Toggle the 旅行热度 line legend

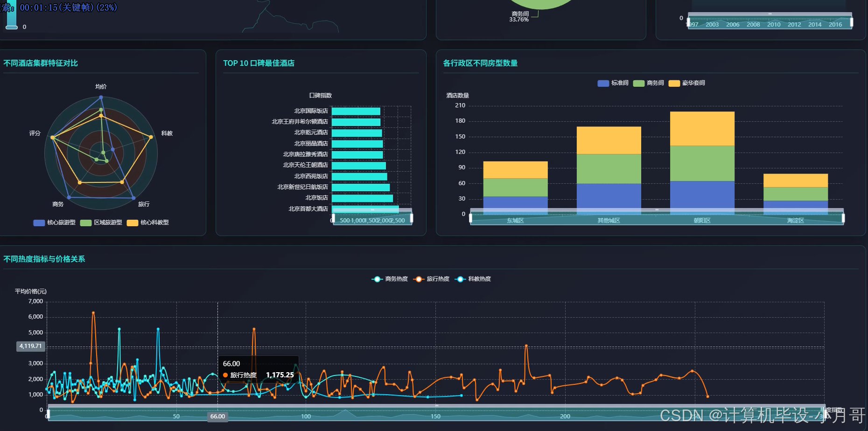pos(431,279)
